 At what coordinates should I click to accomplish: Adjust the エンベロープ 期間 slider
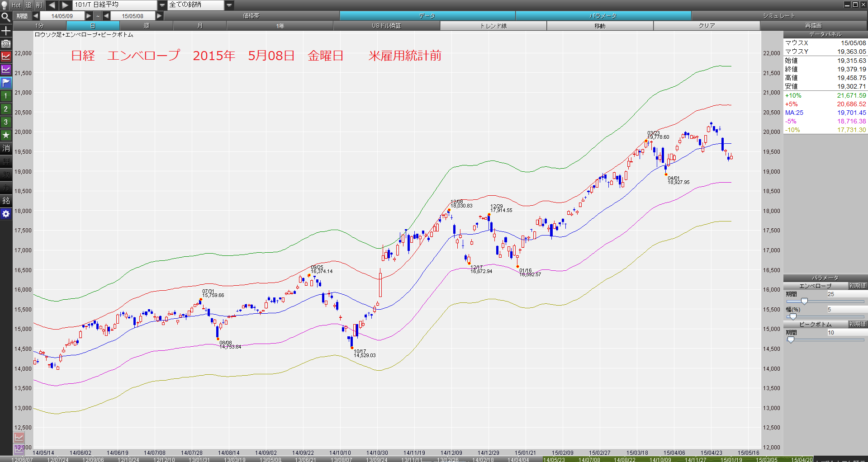coord(804,302)
